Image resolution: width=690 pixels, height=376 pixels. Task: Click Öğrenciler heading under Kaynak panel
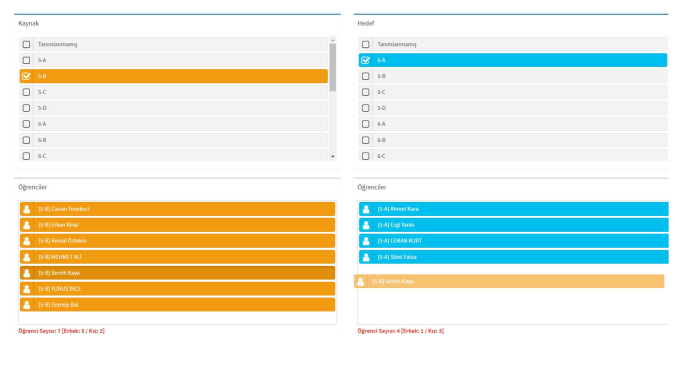(33, 188)
